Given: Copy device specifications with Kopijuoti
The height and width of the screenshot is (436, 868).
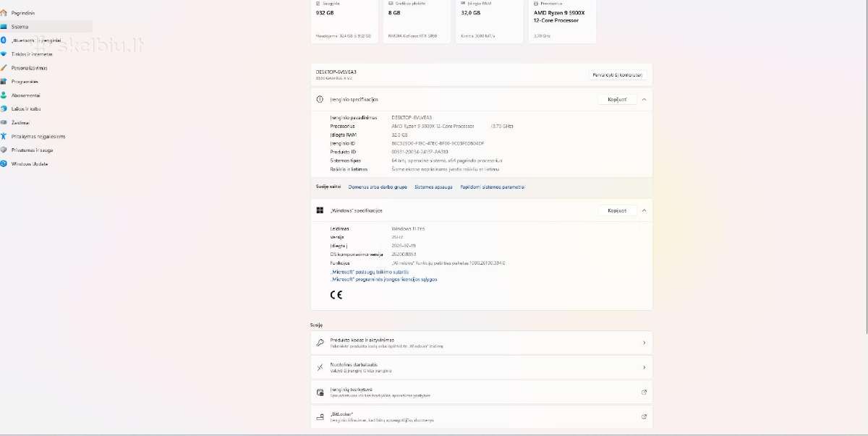Looking at the screenshot, I should (617, 99).
